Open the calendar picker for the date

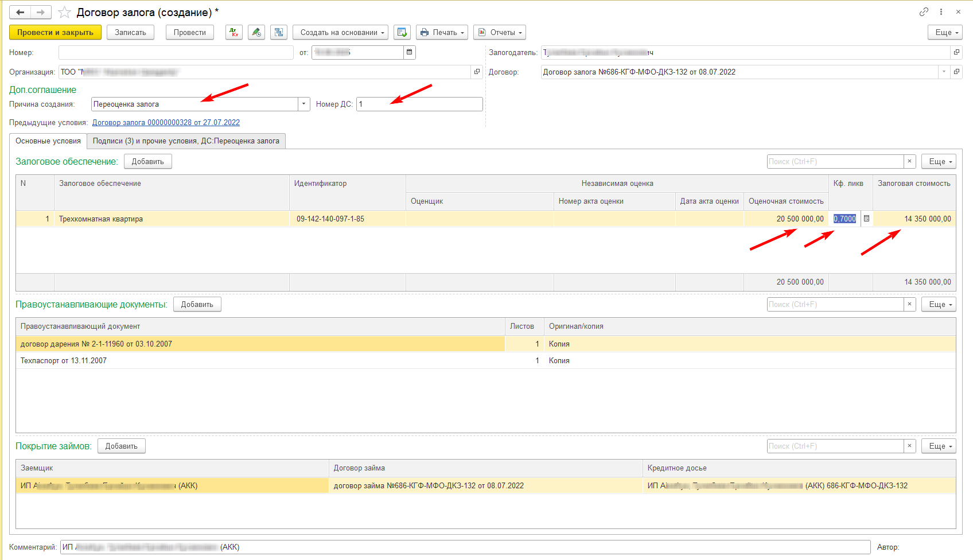[x=410, y=52]
